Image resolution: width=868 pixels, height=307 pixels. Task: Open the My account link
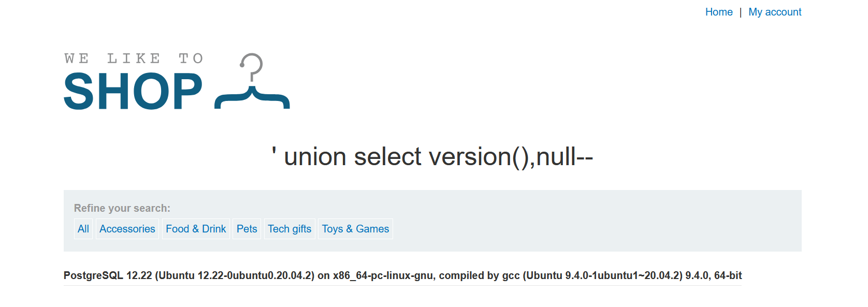[774, 12]
